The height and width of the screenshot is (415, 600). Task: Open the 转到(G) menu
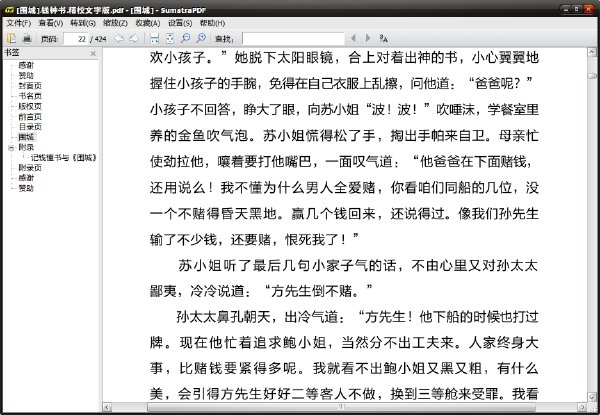pyautogui.click(x=83, y=23)
